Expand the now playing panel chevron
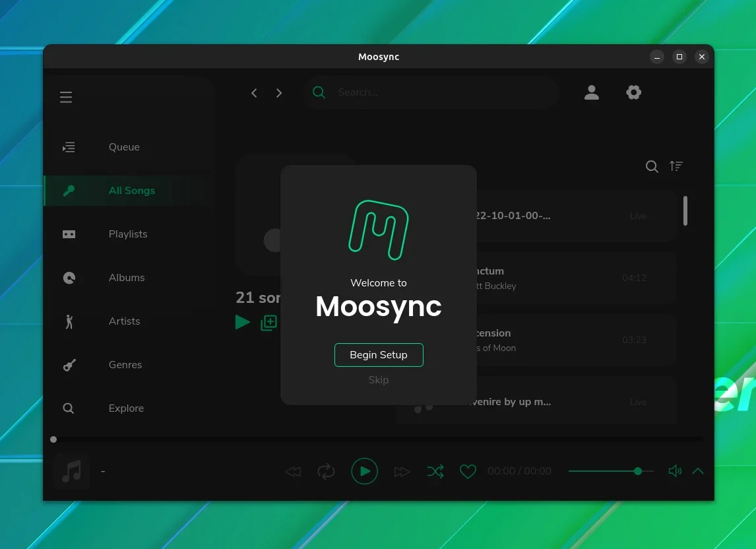The height and width of the screenshot is (549, 756). (698, 471)
